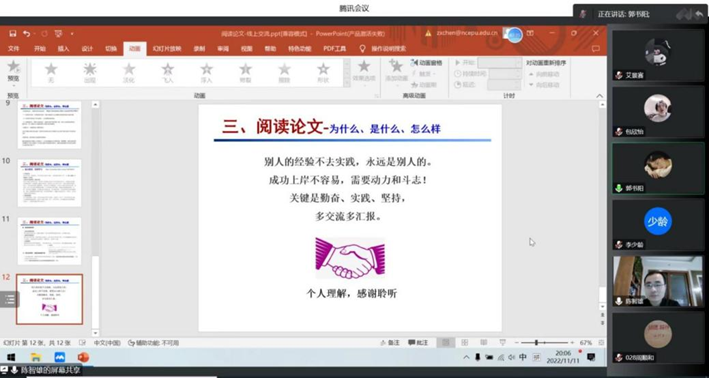The image size is (709, 378).
Task: Click 向前移动 move earlier button
Action: (x=544, y=74)
